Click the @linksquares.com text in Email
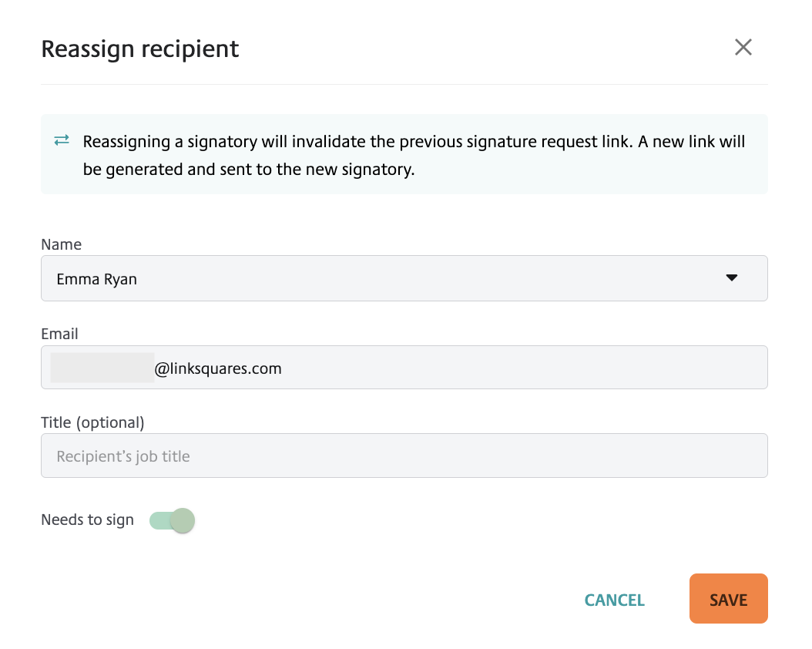The image size is (812, 649). 218,368
